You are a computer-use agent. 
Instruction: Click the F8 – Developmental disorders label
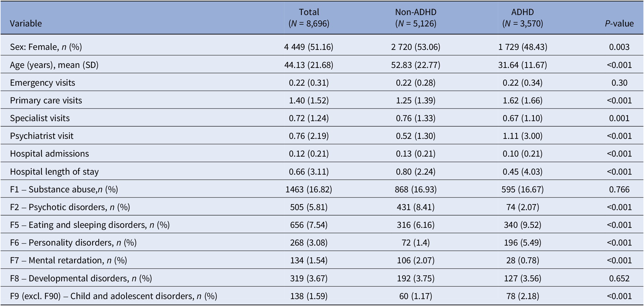[x=81, y=278]
